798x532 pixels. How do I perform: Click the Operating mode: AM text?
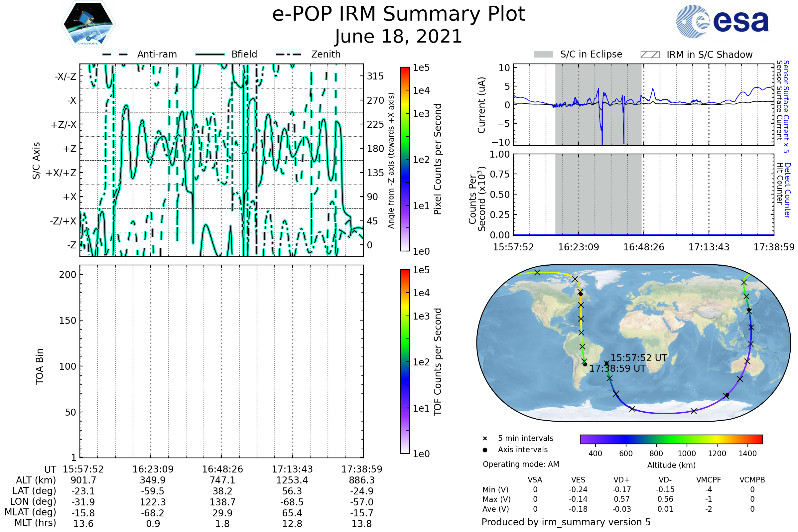tap(521, 464)
